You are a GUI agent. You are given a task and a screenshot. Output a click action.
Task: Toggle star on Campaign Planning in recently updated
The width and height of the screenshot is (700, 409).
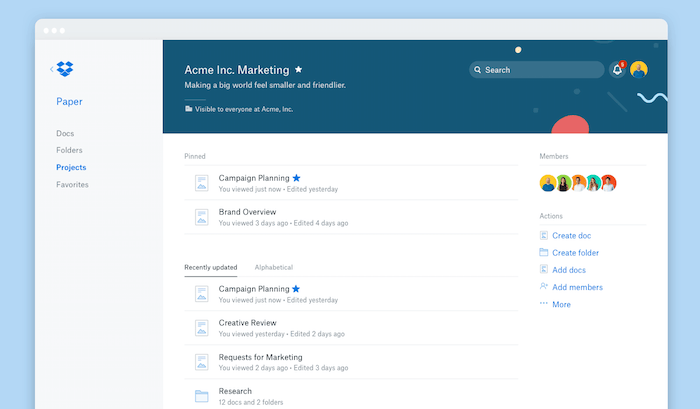(296, 289)
